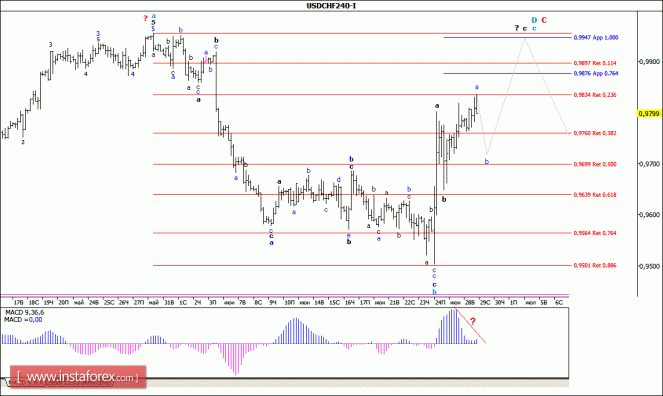This screenshot has height=396, width=663.
Task: Select the yellow 0,9799 current price tag
Action: click(649, 114)
